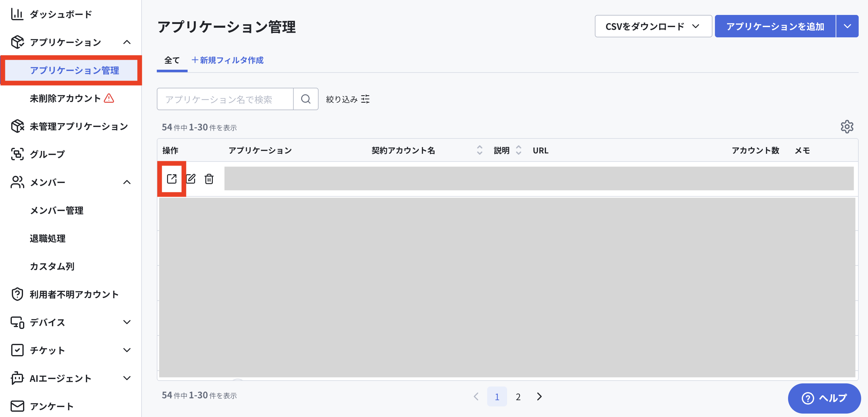The height and width of the screenshot is (417, 868).
Task: Click ＋新規フィルタ作成 link
Action: point(227,60)
